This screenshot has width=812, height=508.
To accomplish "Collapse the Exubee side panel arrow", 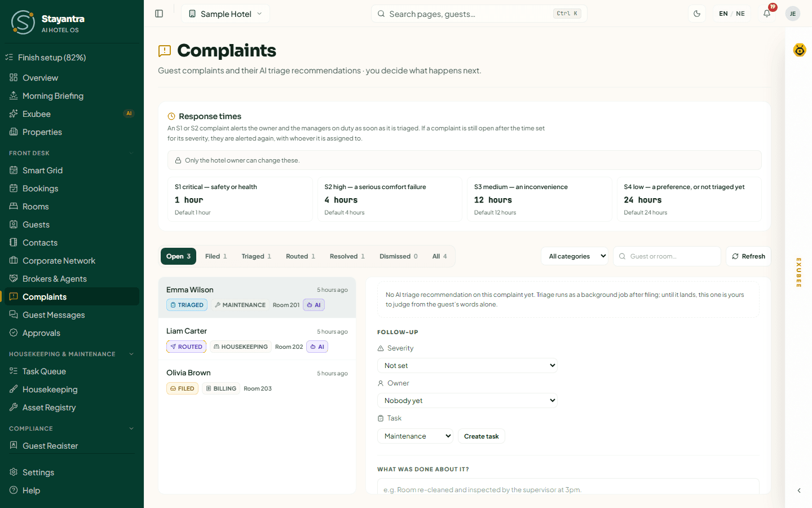I will [x=799, y=491].
